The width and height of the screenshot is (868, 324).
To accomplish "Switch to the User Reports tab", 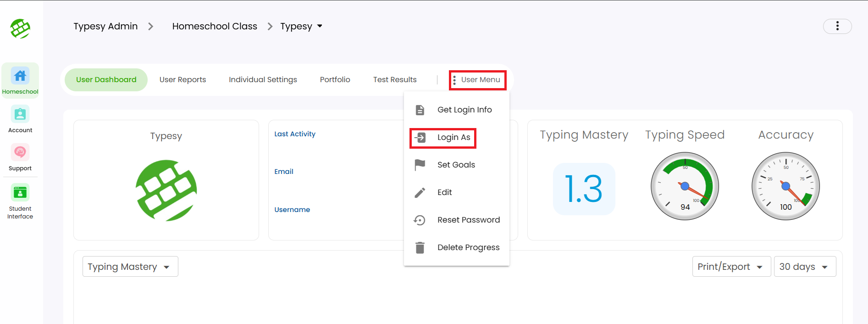I will [182, 80].
